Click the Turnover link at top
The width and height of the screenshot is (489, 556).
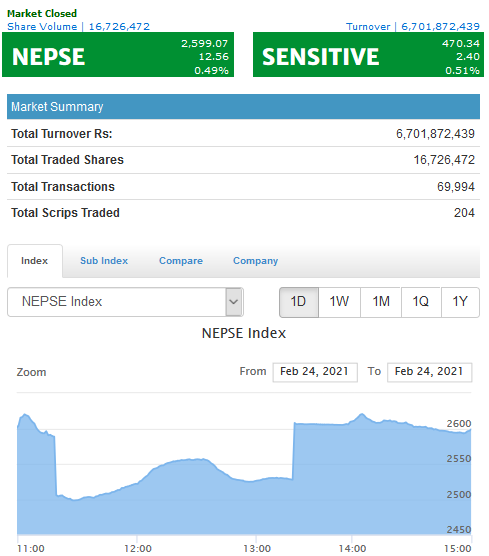tap(413, 27)
